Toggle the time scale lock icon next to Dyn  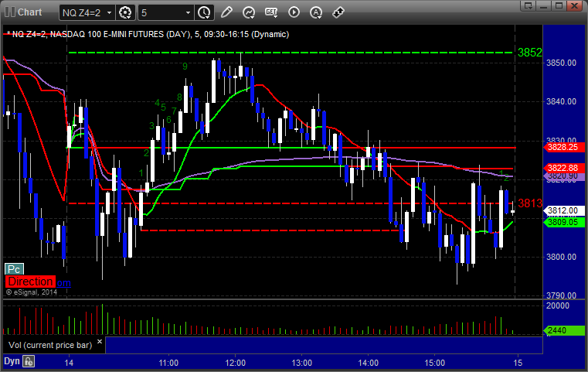(x=29, y=361)
